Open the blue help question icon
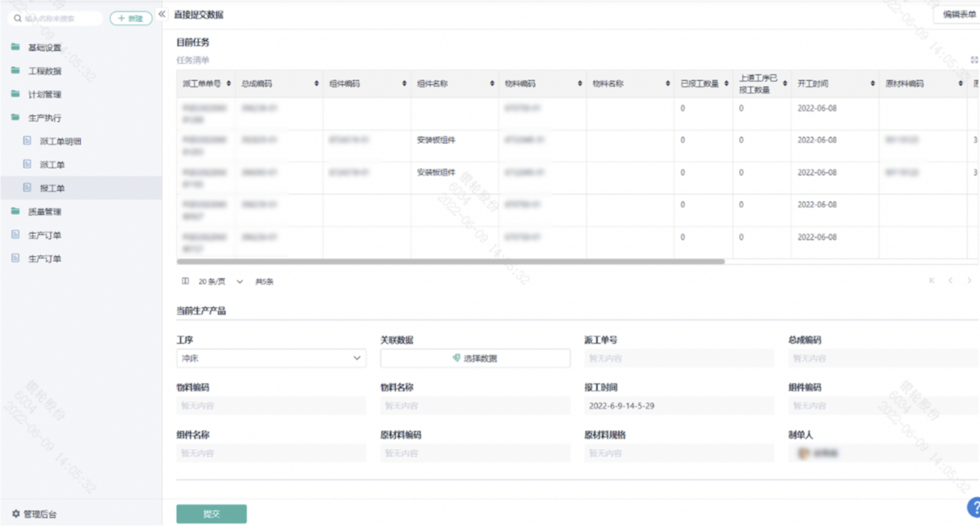Viewport: 980px width, 527px height. [x=974, y=507]
